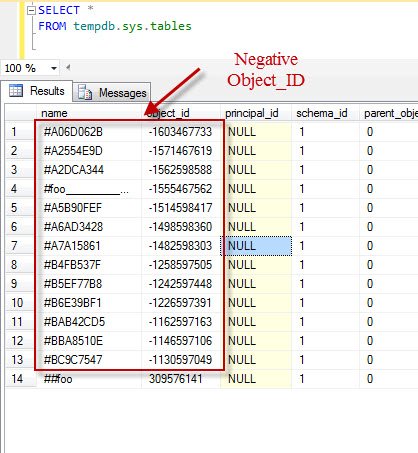Click NULL principal_id cell in row 1
418x453 pixels.
tap(256, 132)
